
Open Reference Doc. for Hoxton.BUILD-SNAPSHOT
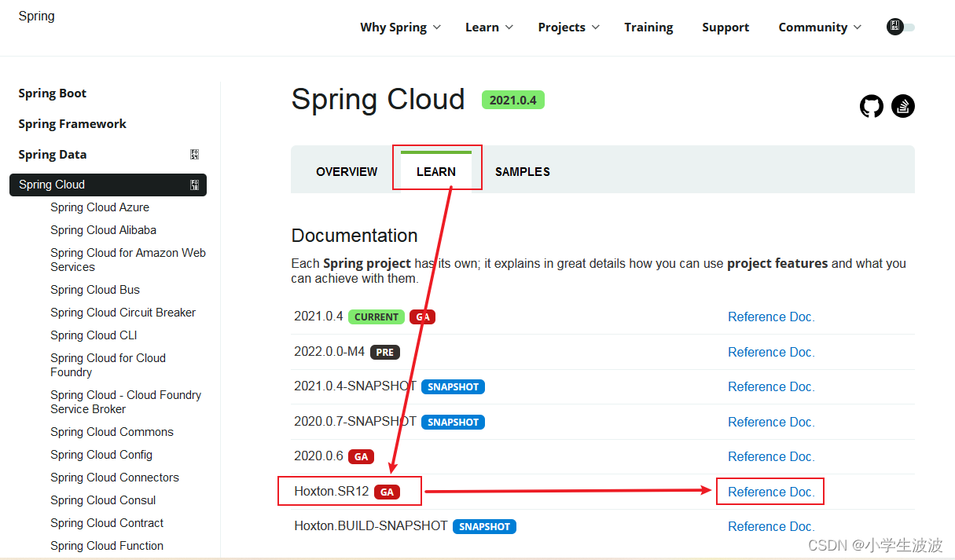click(771, 526)
